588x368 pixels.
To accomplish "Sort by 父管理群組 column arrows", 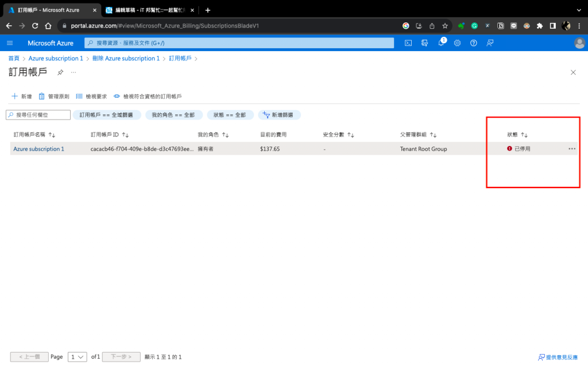I will pyautogui.click(x=433, y=135).
